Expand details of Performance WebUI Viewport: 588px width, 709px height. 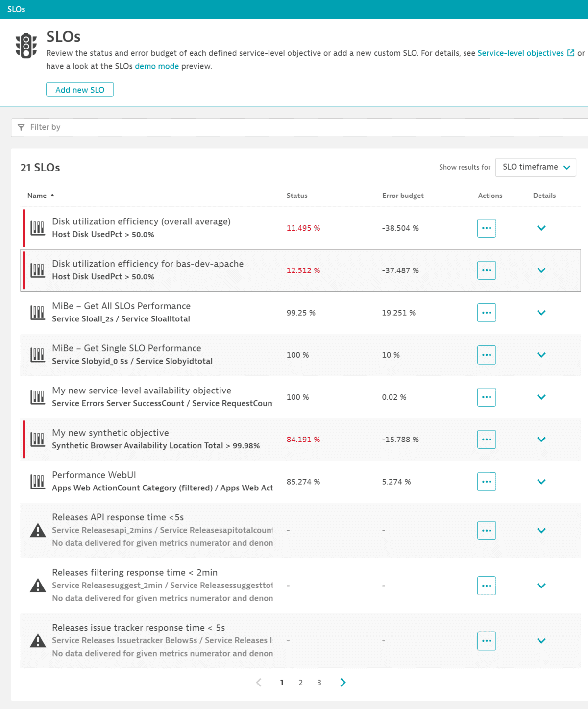point(541,482)
